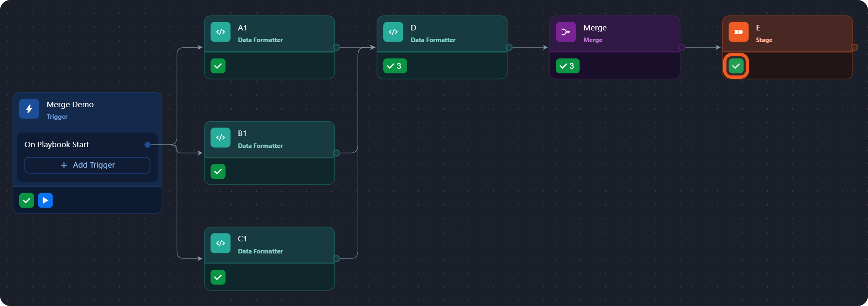The image size is (868, 306).
Task: Click the D Data Formatter code icon
Action: pos(393,32)
